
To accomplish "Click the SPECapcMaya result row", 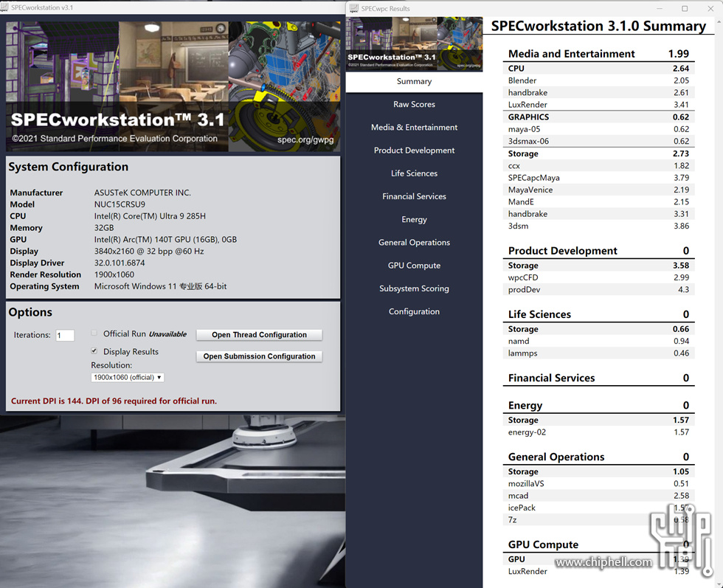I will [598, 178].
